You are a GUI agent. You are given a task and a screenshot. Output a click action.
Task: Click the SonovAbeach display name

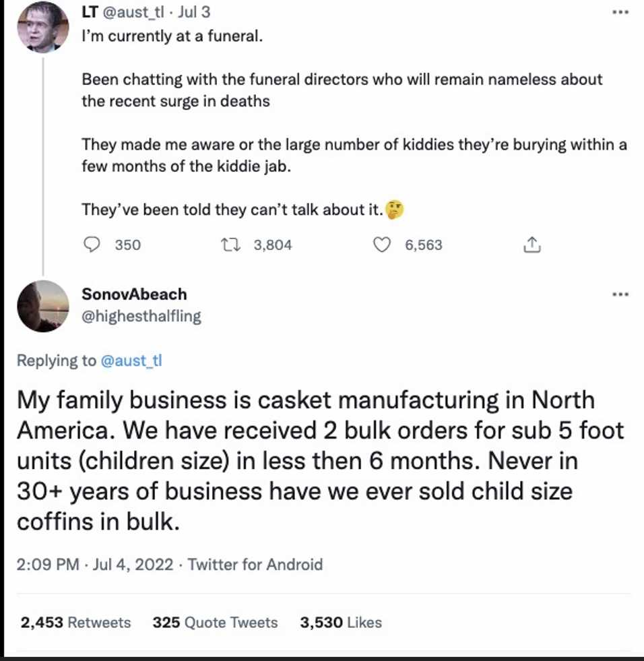[134, 294]
